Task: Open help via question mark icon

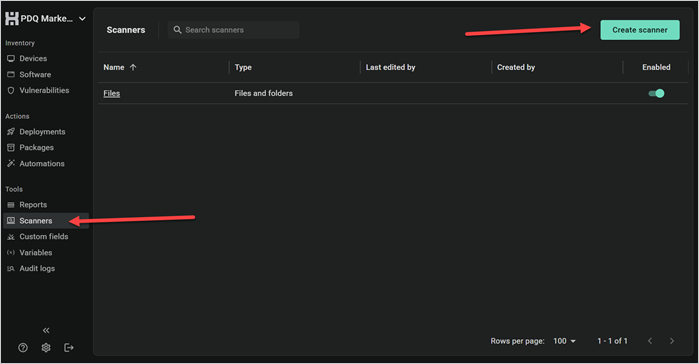Action: [x=23, y=348]
